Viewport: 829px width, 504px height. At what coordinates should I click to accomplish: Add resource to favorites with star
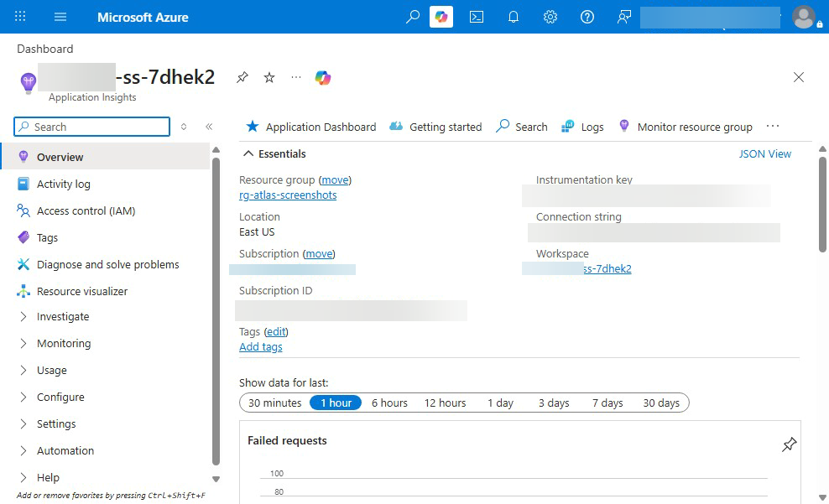click(x=269, y=78)
